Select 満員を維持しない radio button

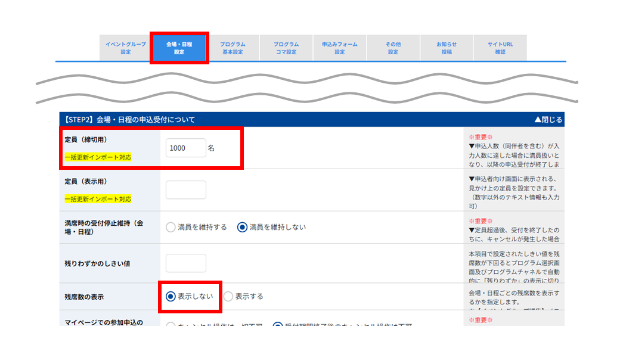[242, 227]
